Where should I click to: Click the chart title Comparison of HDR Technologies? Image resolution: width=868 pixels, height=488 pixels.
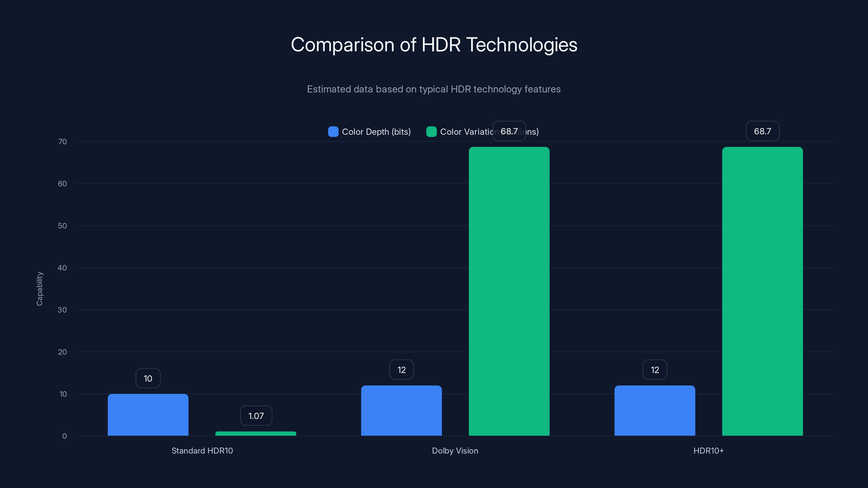coord(434,45)
